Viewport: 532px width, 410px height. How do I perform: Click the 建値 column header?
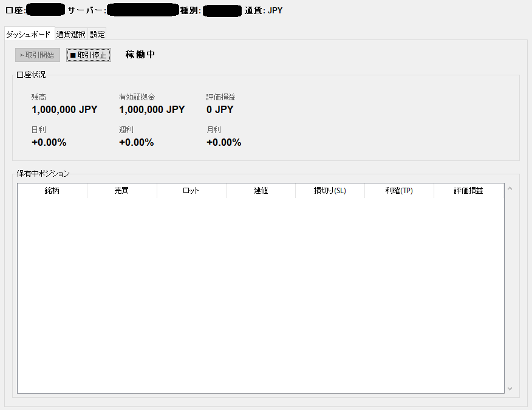(261, 191)
